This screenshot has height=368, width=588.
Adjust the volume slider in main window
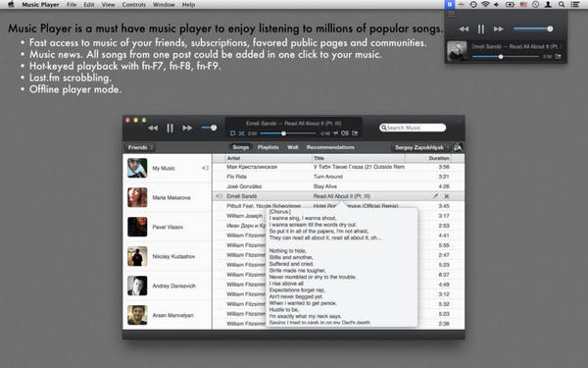pyautogui.click(x=209, y=128)
